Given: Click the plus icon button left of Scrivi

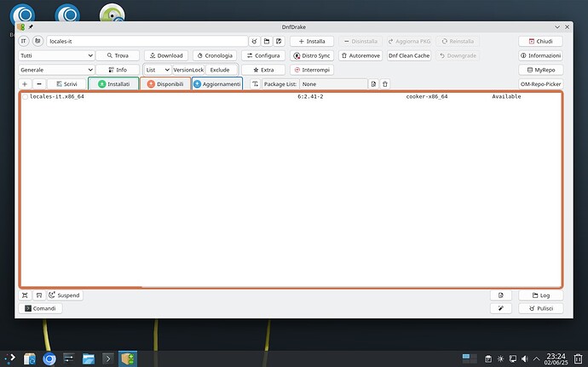Looking at the screenshot, I should point(25,84).
